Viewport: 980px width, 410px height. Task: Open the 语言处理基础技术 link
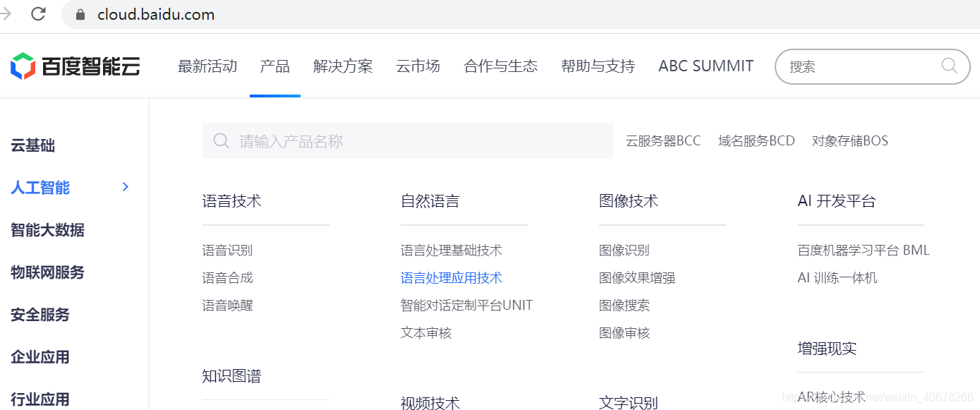click(x=452, y=251)
